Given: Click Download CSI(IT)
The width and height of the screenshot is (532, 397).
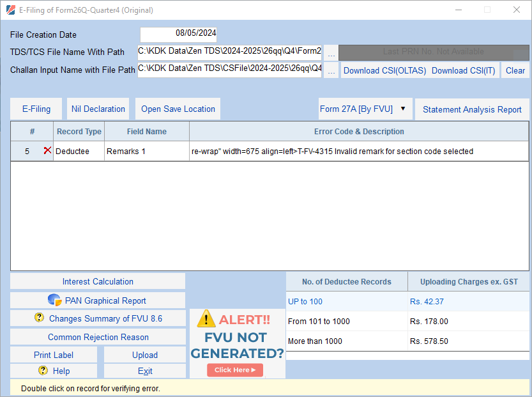Looking at the screenshot, I should point(464,70).
